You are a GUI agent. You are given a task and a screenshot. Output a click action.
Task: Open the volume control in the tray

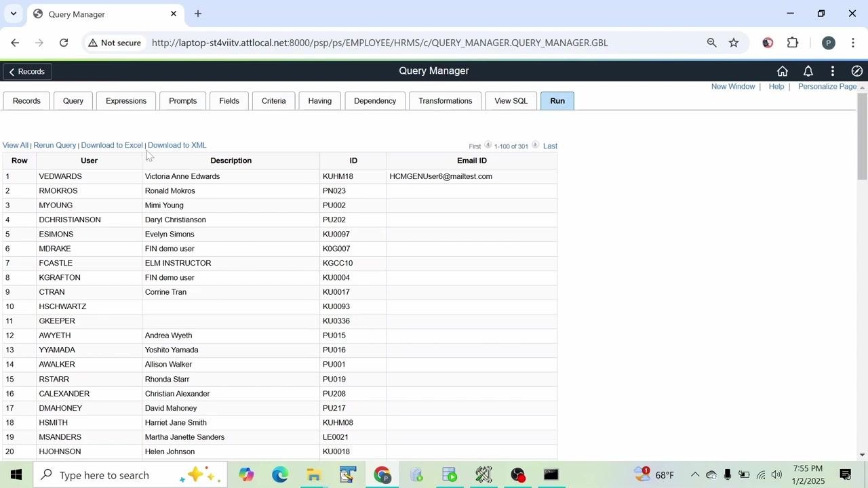tap(777, 474)
